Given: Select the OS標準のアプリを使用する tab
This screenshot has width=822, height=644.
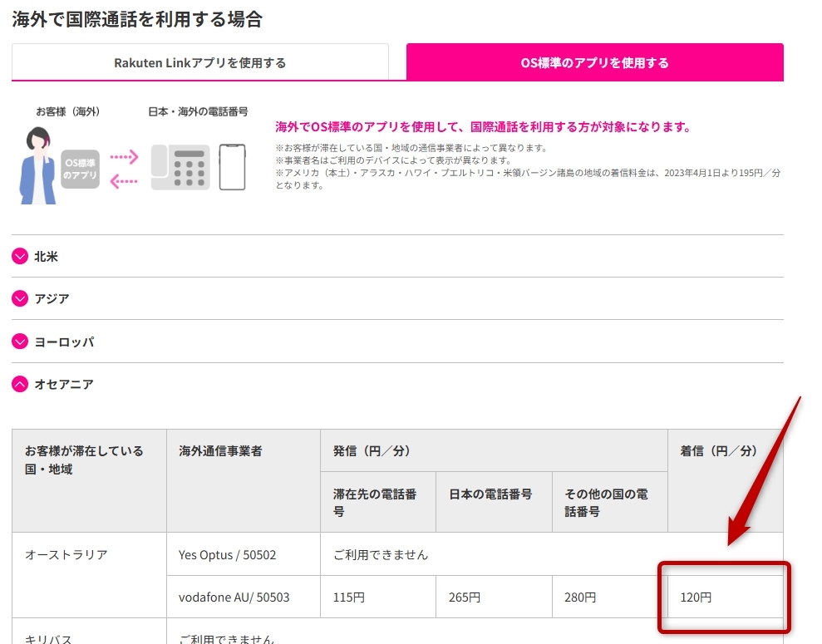Looking at the screenshot, I should click(594, 62).
